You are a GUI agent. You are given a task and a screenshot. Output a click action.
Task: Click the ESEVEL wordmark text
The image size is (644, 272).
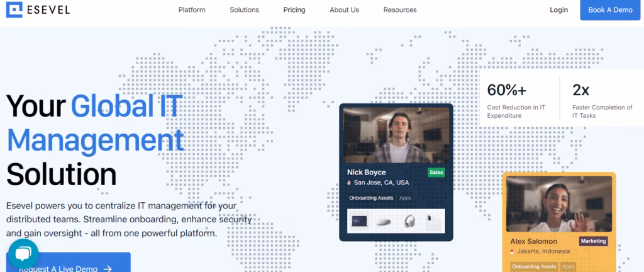(x=48, y=10)
